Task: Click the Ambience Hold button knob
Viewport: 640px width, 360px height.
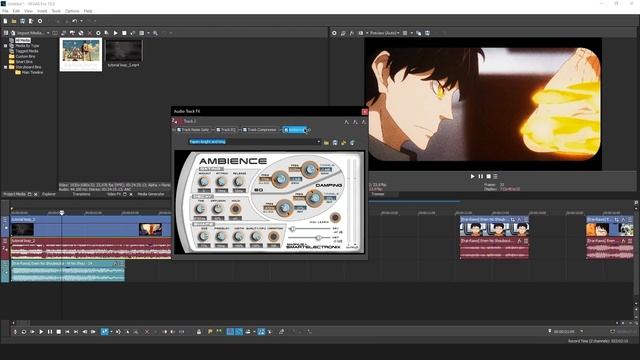Action: click(235, 209)
